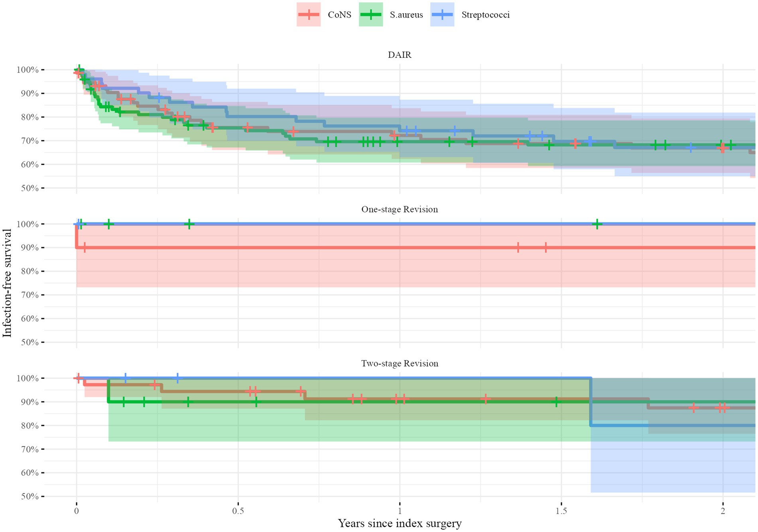Click the 70% tick in the DAIR panel
This screenshot has height=532, width=758.
pyautogui.click(x=30, y=141)
